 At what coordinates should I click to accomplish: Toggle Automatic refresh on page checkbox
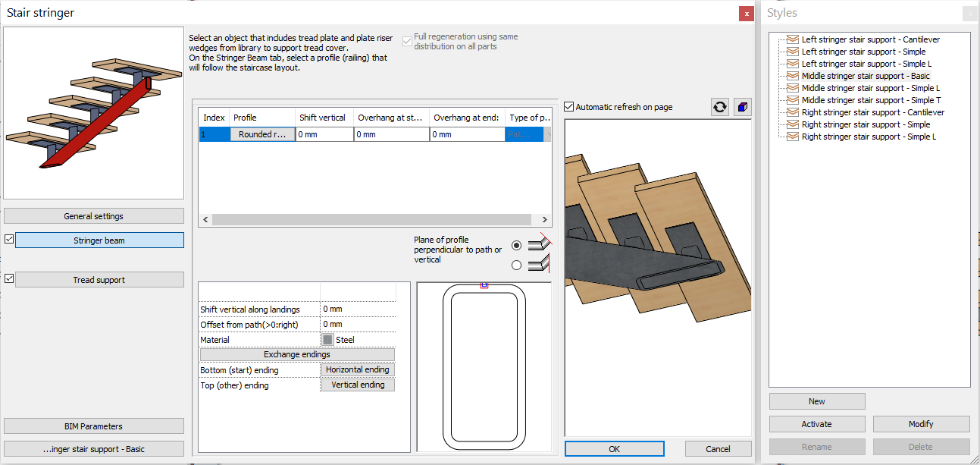coord(570,107)
